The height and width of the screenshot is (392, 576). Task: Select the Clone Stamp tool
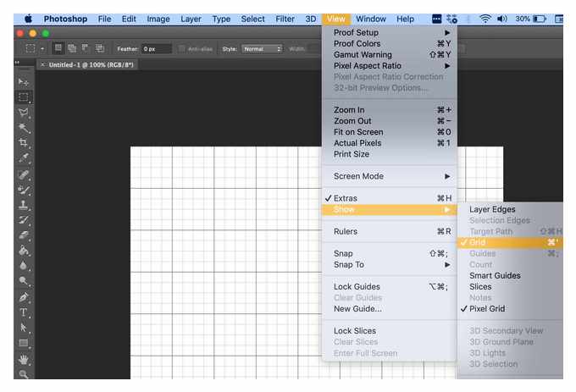tap(24, 205)
